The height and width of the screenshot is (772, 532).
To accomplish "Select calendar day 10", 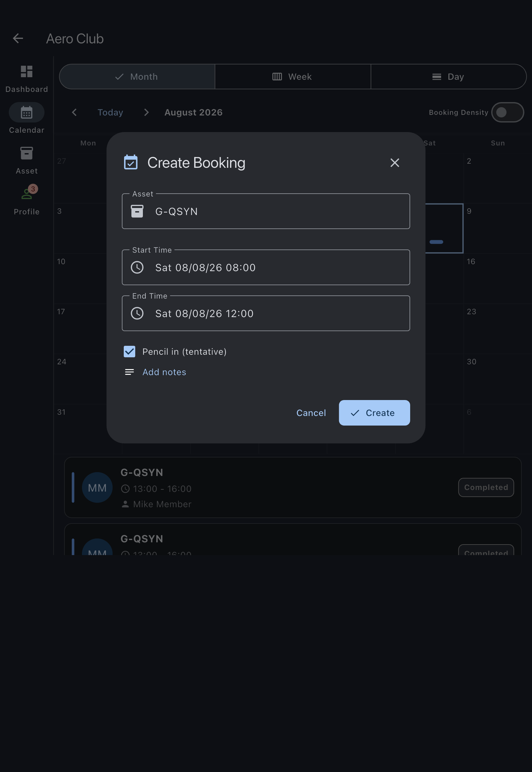I will click(x=80, y=279).
